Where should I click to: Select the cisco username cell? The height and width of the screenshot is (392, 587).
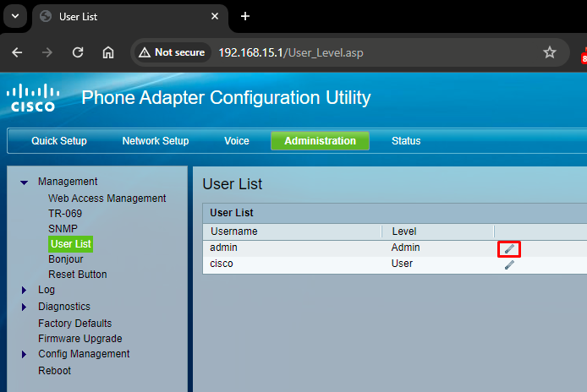(x=222, y=264)
